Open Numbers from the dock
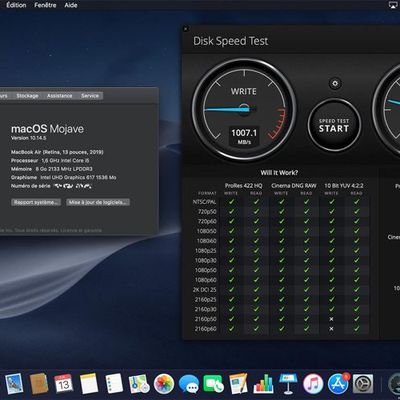The image size is (400, 400). [x=263, y=384]
